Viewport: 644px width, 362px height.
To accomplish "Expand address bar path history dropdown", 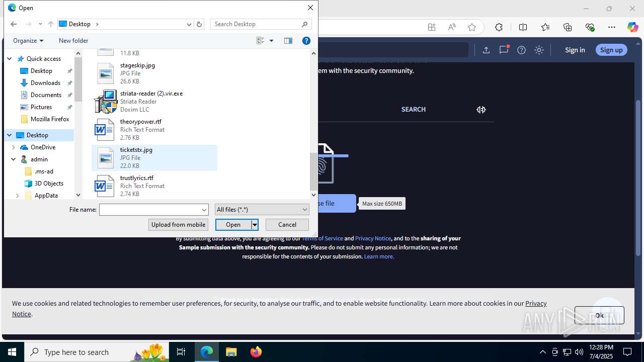I will (189, 24).
